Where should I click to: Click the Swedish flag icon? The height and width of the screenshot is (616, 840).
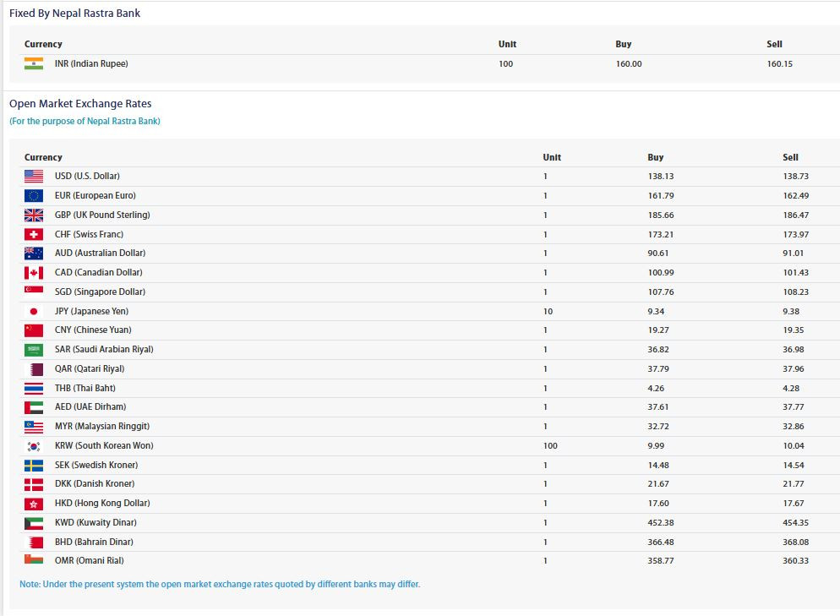(34, 465)
